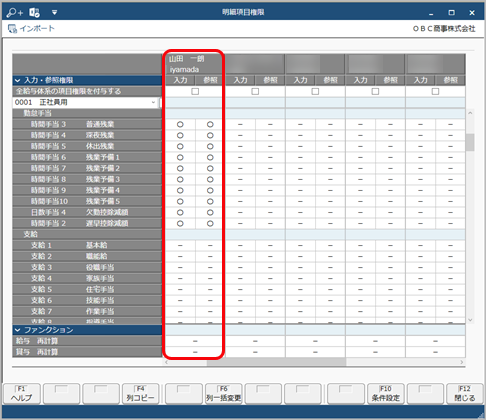Click 入力 circle for 日数手当4 欠勤控除減額

[180, 212]
